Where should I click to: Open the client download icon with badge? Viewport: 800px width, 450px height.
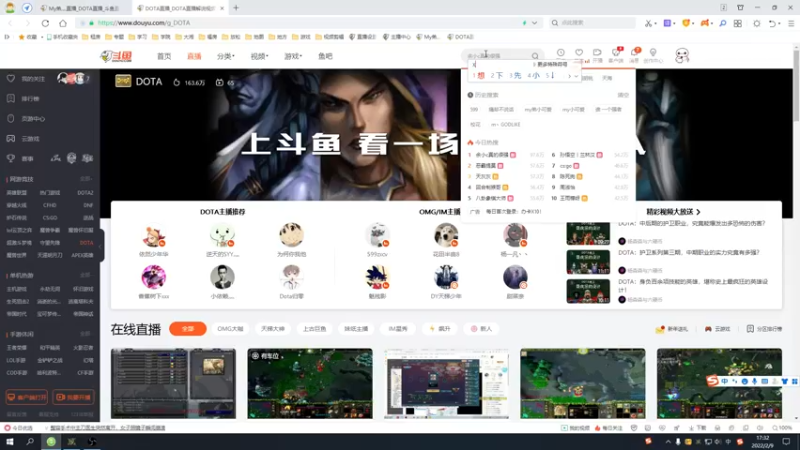(x=616, y=53)
